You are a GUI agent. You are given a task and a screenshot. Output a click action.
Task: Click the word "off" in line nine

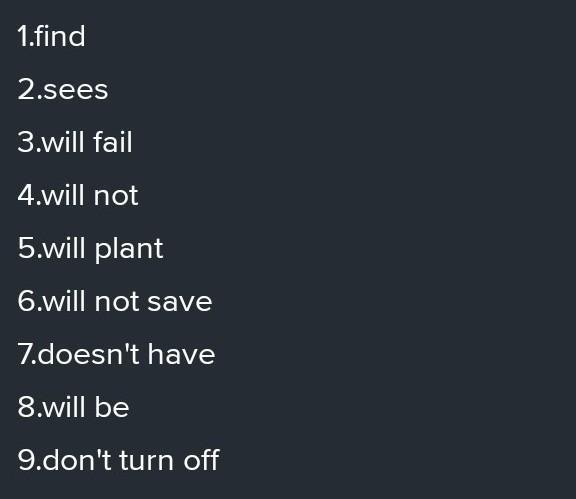tap(201, 460)
